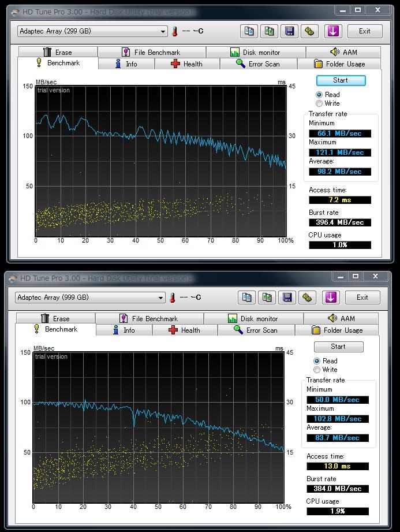The image size is (400, 532).
Task: Open Error Scan tab in bottom window
Action: (x=256, y=330)
